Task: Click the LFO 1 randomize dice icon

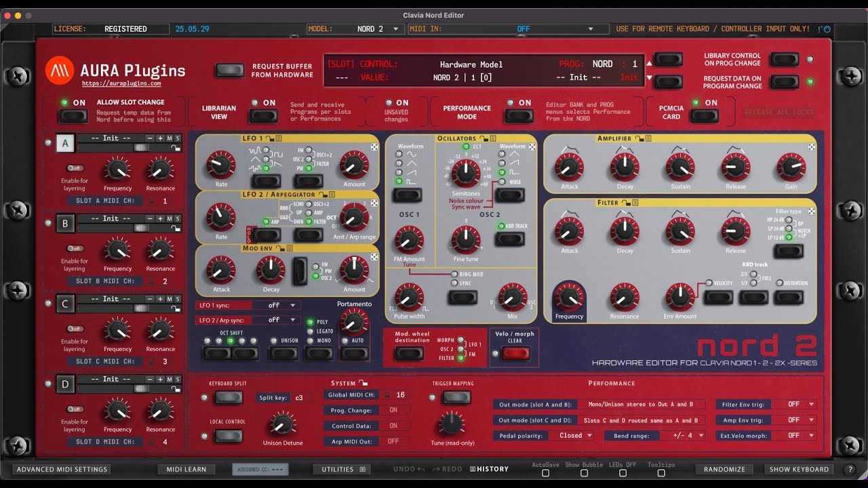Action: (x=374, y=146)
